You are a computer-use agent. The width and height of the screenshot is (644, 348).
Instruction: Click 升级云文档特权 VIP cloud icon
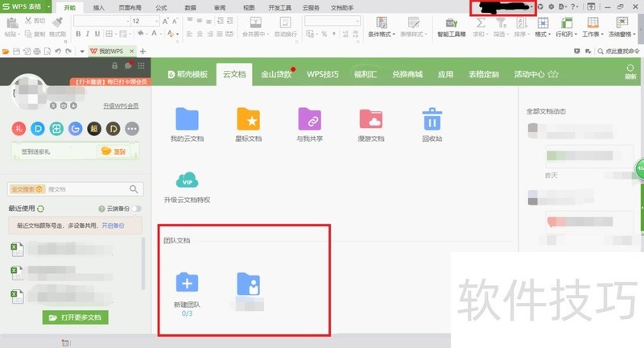pos(187,180)
